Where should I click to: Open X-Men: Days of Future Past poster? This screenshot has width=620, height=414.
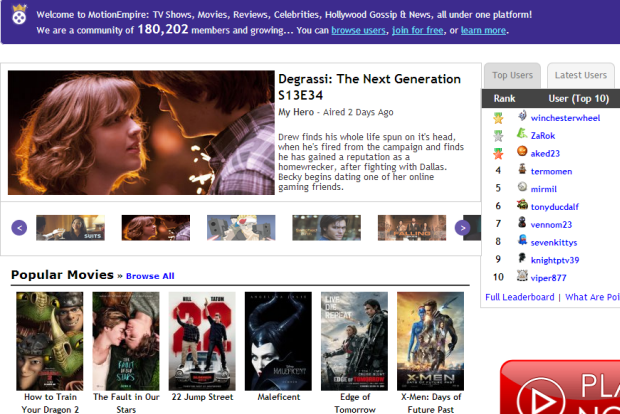[431, 341]
